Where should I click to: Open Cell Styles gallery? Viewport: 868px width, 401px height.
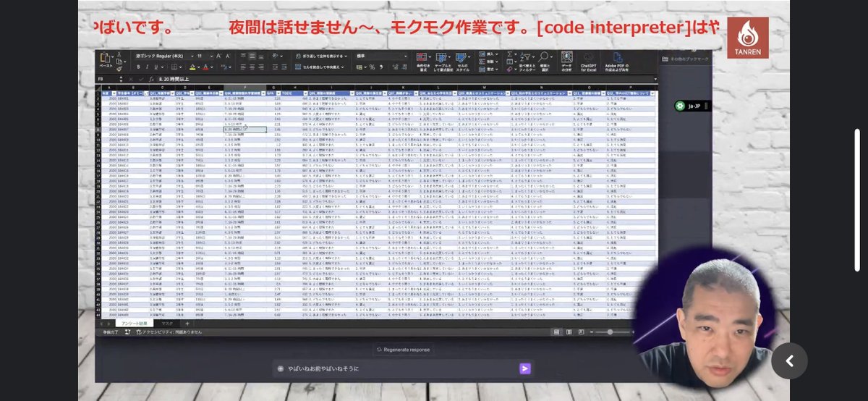click(x=462, y=62)
